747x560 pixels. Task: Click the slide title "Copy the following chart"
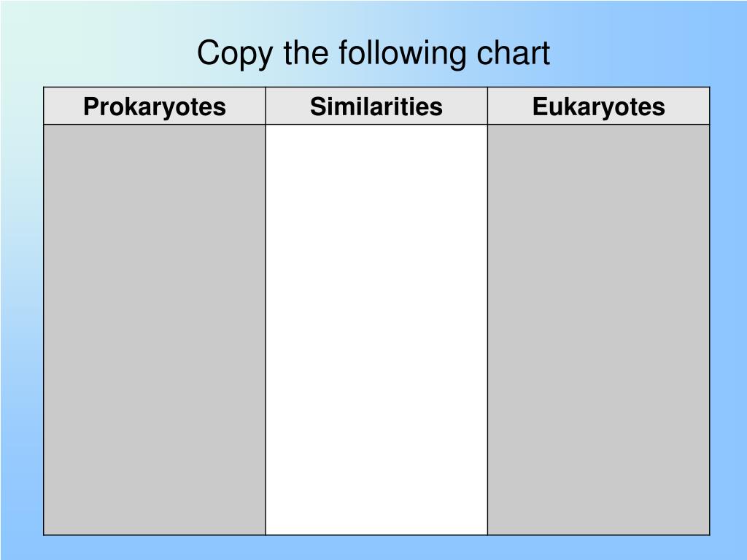[373, 52]
